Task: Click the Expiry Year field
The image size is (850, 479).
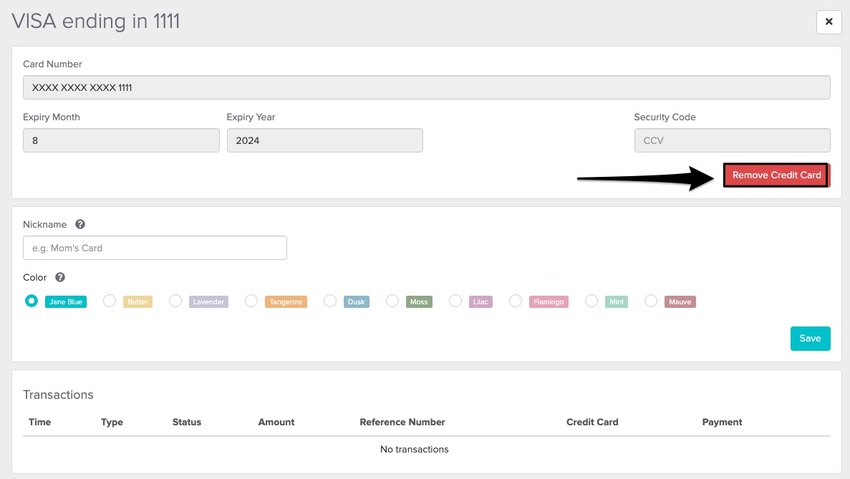Action: click(x=324, y=141)
